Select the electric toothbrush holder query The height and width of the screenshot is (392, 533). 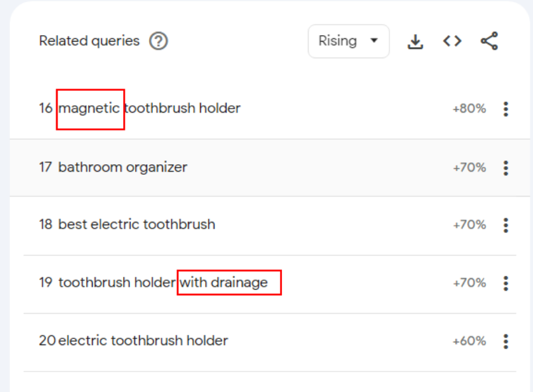click(143, 341)
